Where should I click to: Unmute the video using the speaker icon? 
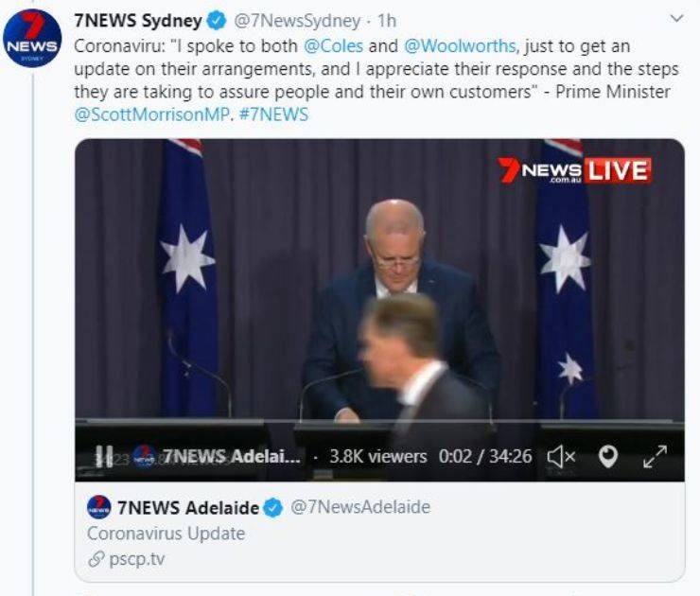(x=561, y=456)
